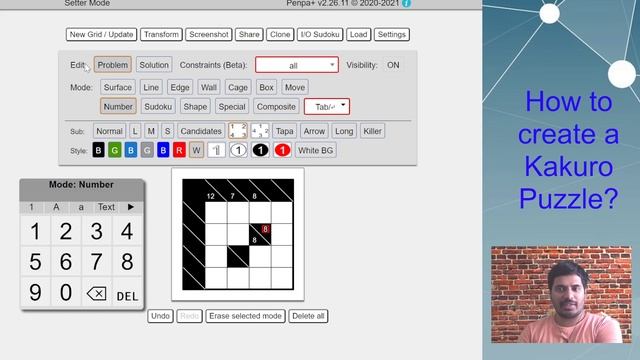The height and width of the screenshot is (360, 640).
Task: Switch to L size sub-mode
Action: click(135, 131)
